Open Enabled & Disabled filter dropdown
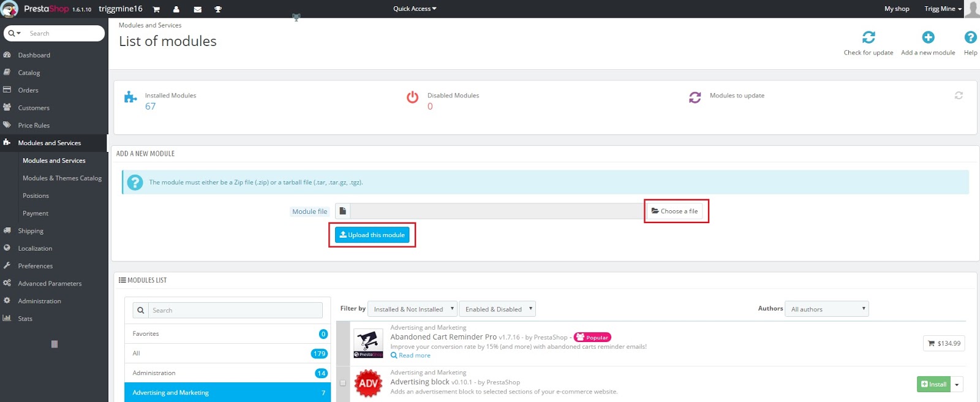The image size is (980, 402). [x=497, y=309]
